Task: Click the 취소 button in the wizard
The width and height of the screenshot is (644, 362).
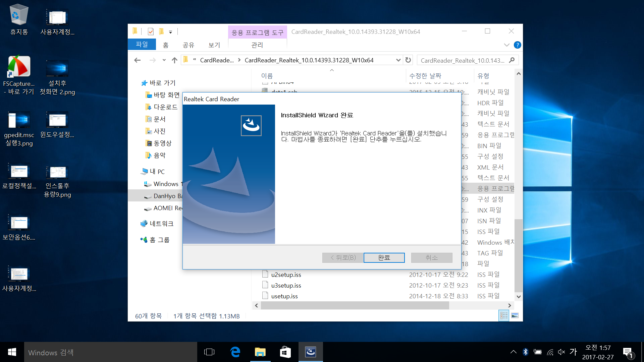Action: 432,257
